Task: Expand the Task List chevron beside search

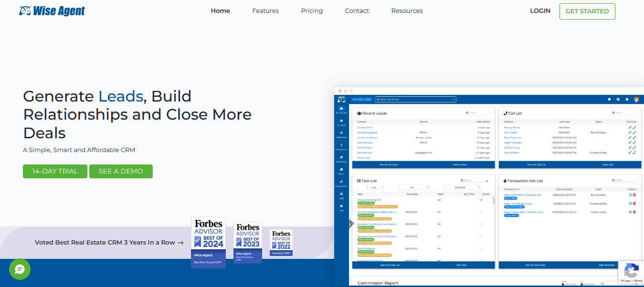Action: click(x=487, y=181)
